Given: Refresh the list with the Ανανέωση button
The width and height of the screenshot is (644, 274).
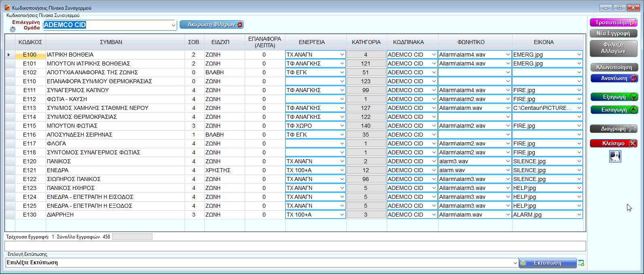Looking at the screenshot, I should click(x=614, y=78).
